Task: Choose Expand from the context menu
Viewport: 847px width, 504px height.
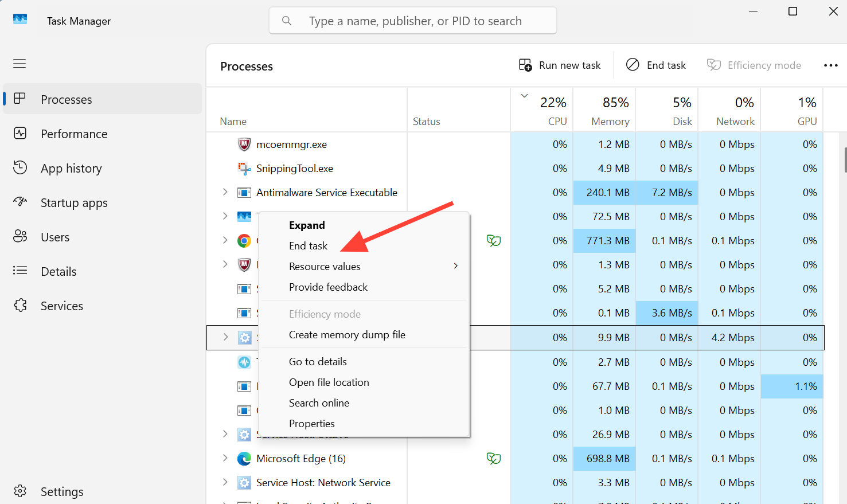Action: click(307, 225)
